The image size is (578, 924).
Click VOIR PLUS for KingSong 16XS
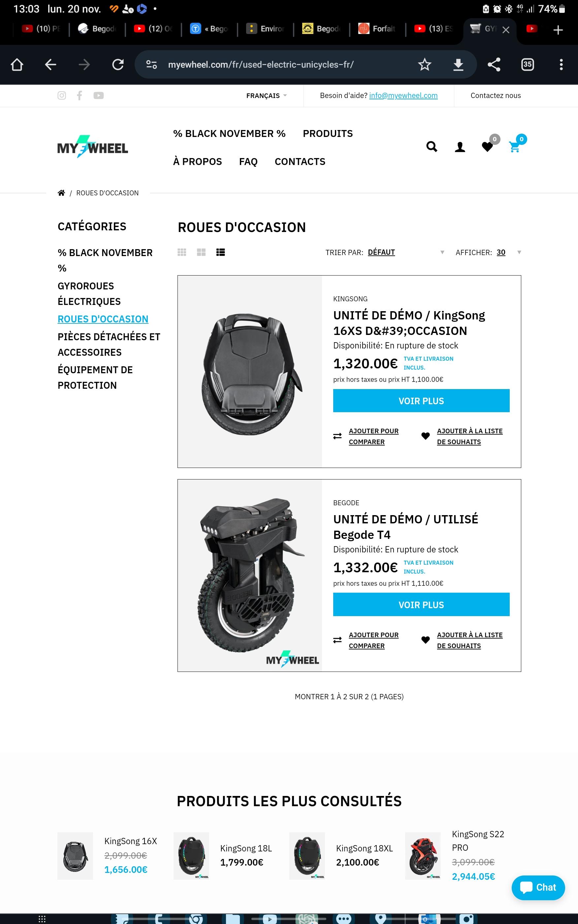point(421,401)
